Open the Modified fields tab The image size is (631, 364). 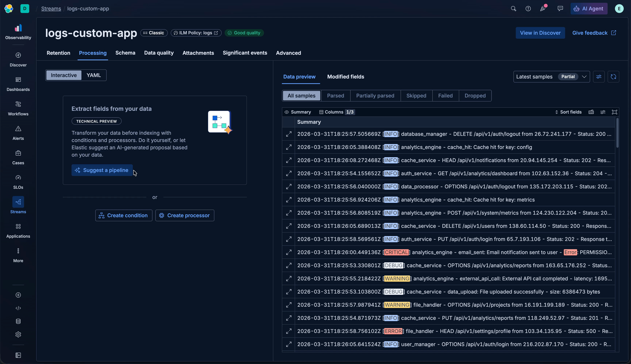coord(345,77)
